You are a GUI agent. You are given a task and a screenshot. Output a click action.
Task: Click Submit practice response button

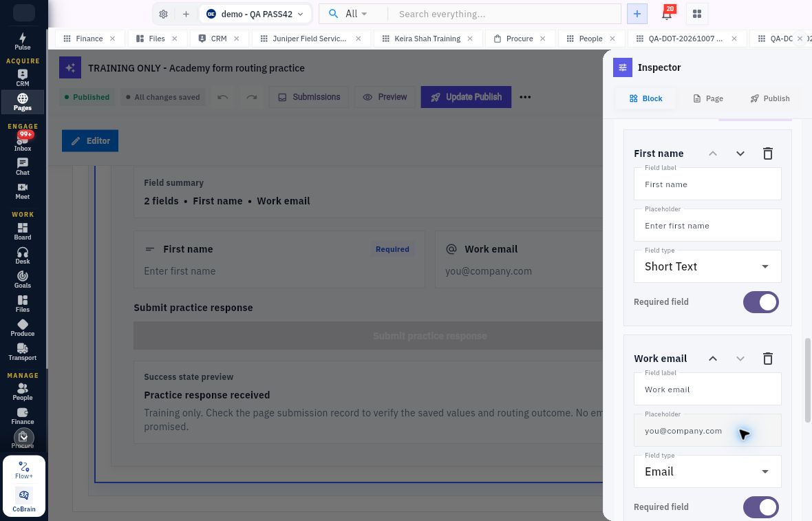[x=368, y=336]
